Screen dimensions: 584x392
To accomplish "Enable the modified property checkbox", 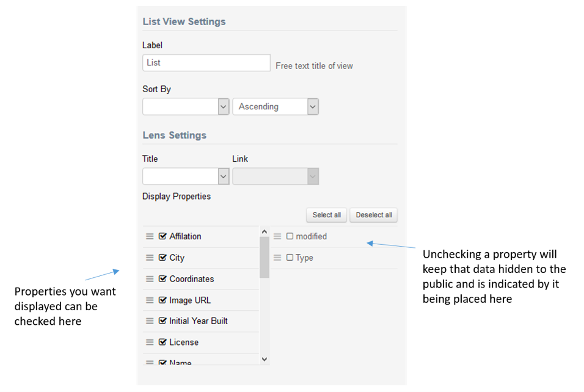I will (x=290, y=236).
